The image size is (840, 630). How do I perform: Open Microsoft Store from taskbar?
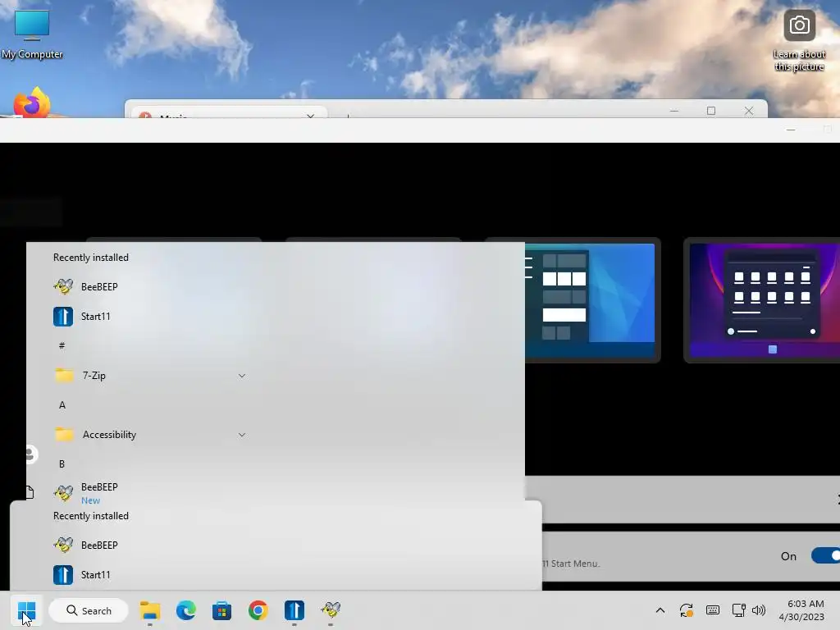coord(221,610)
